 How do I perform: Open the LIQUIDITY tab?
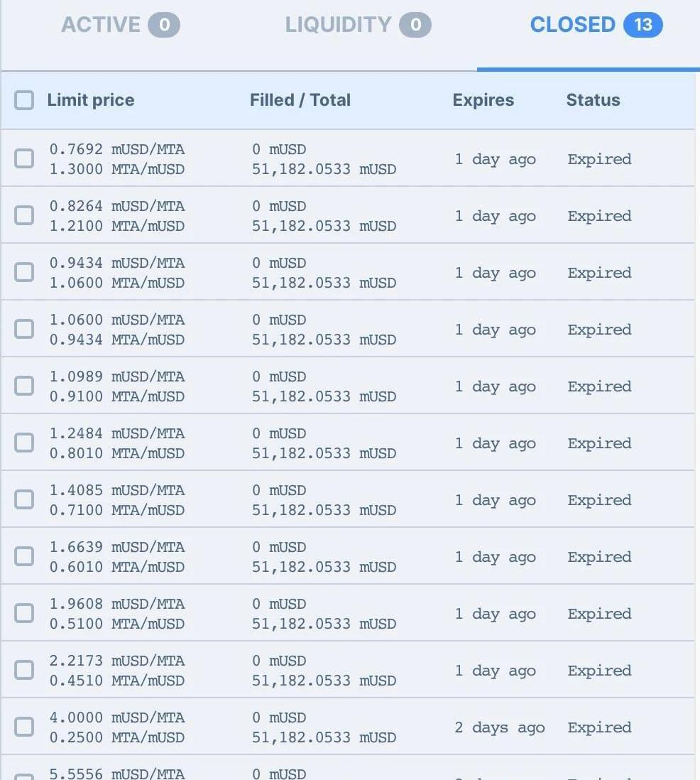357,25
